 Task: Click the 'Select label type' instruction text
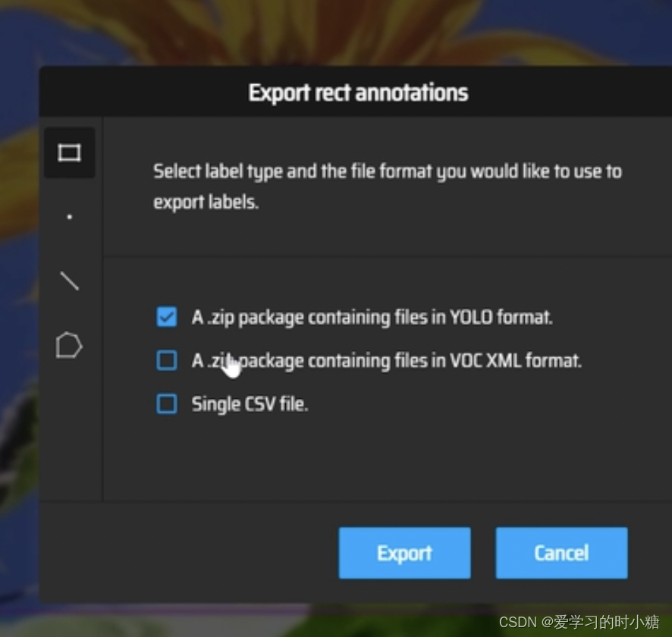[388, 187]
